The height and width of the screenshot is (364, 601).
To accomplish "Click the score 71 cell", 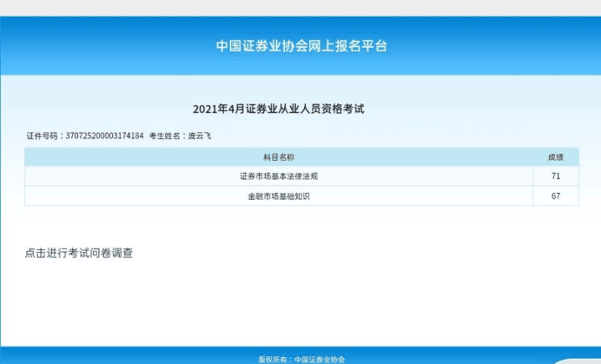I will pos(555,176).
